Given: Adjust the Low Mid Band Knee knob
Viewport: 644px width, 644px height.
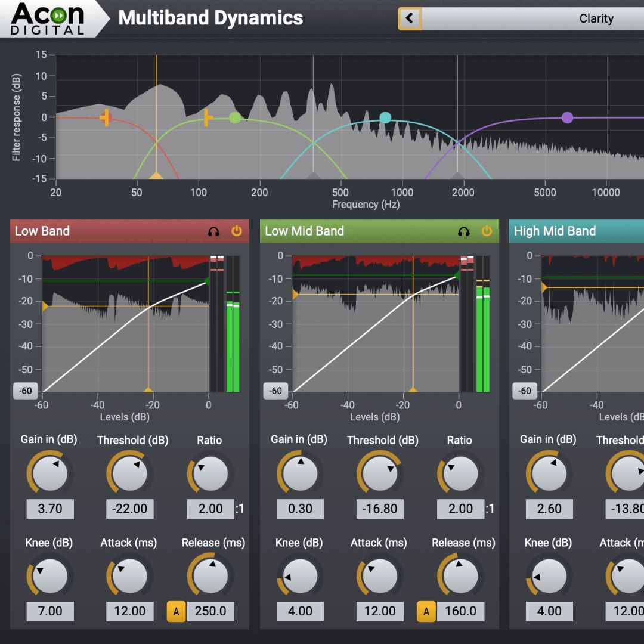Looking at the screenshot, I should click(300, 576).
